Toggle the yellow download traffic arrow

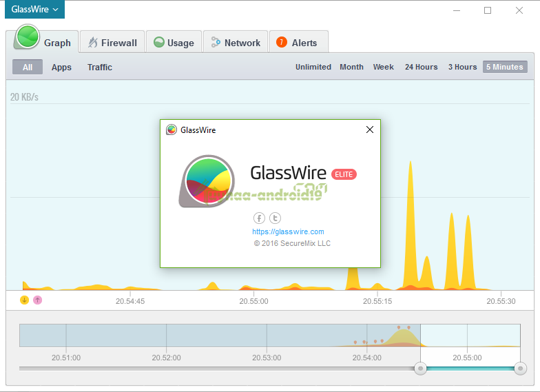(24, 300)
